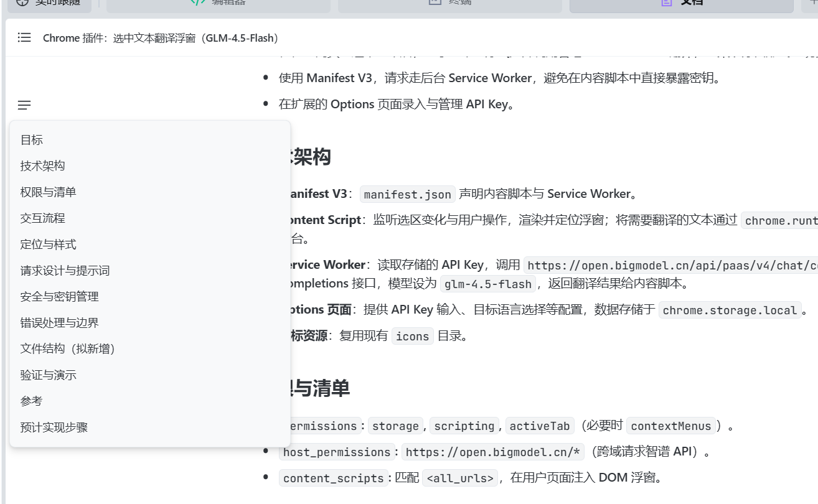Switch to the 终端 tab

pos(451,3)
